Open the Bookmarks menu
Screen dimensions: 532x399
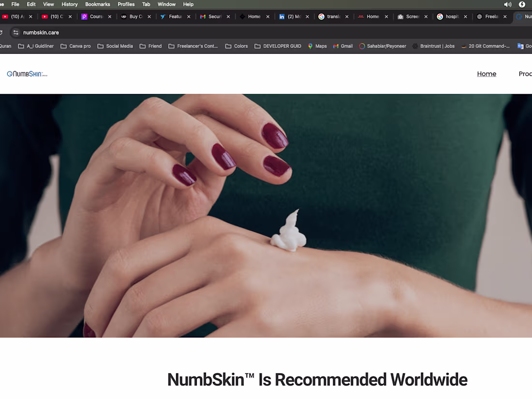(x=98, y=4)
